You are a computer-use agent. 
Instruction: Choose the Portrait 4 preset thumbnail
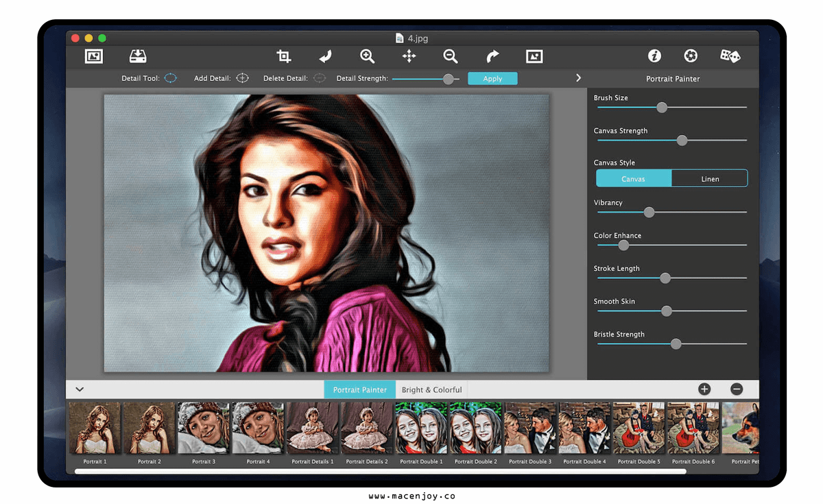258,428
